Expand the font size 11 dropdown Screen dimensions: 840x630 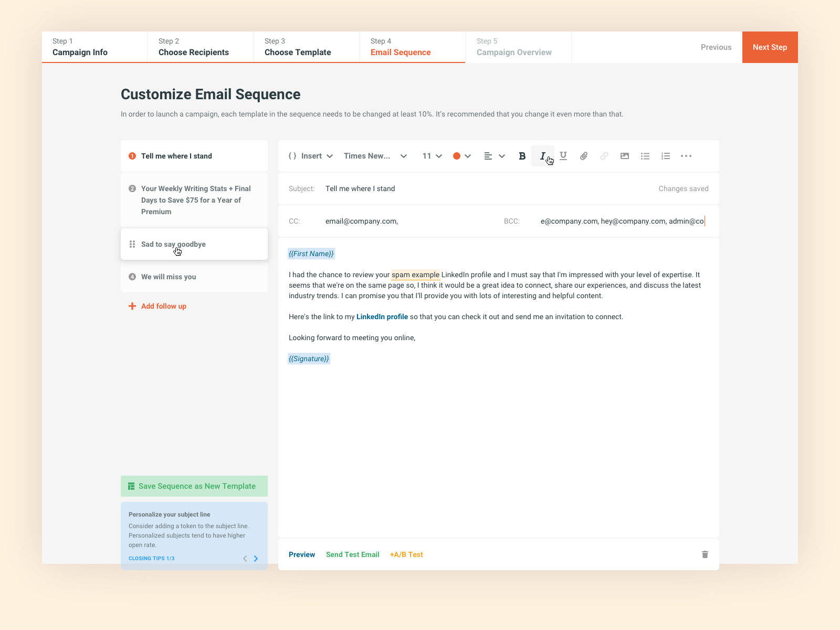[x=432, y=156]
